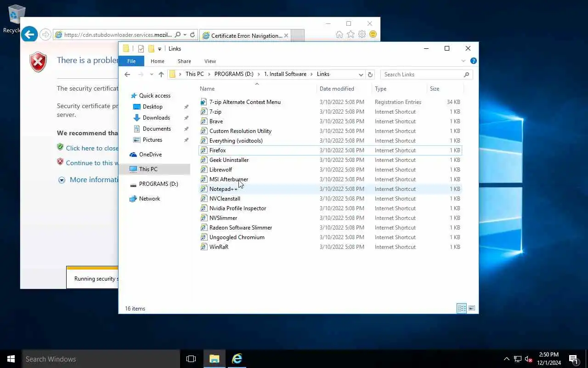Expand breadcrumb arrow after PROGRAMS (D:)
The width and height of the screenshot is (588, 368).
click(259, 74)
